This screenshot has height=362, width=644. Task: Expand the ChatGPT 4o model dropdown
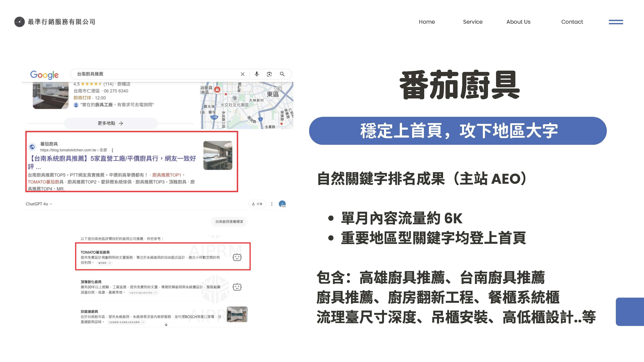(x=39, y=204)
